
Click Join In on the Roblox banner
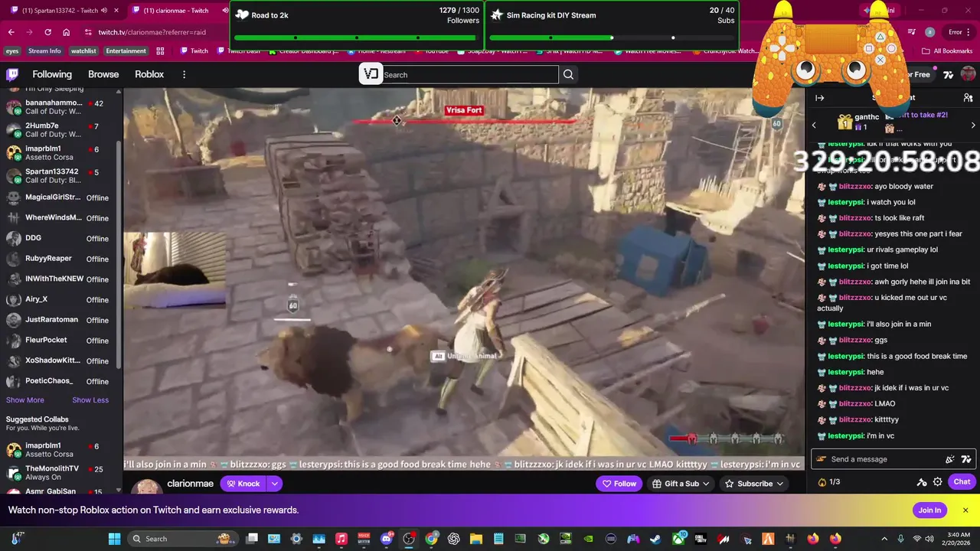click(x=929, y=510)
